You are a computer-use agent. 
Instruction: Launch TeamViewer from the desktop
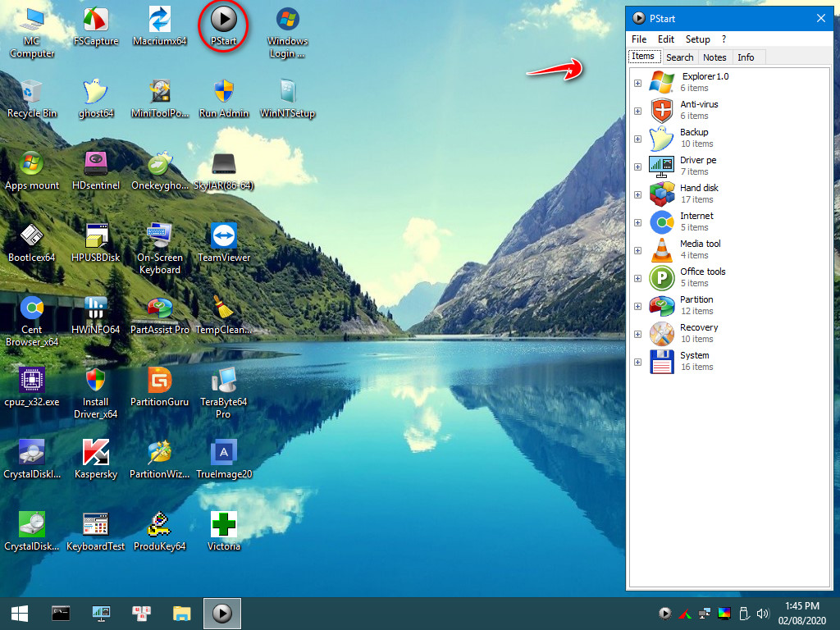click(x=223, y=243)
